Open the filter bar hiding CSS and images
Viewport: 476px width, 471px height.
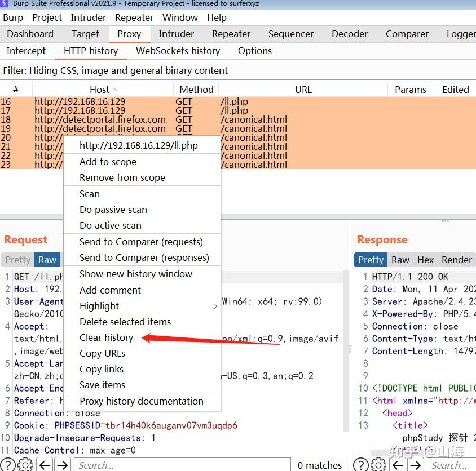click(x=113, y=70)
